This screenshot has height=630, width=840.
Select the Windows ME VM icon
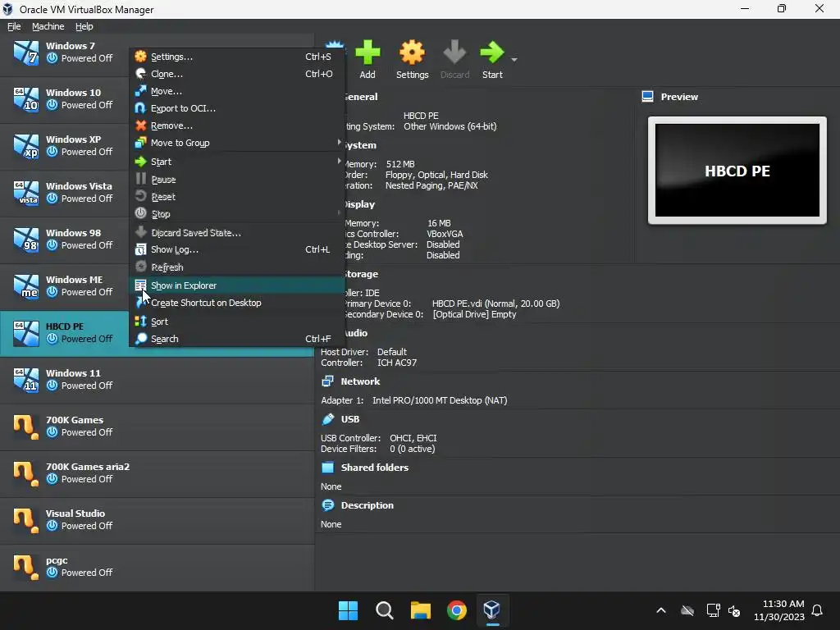[25, 286]
